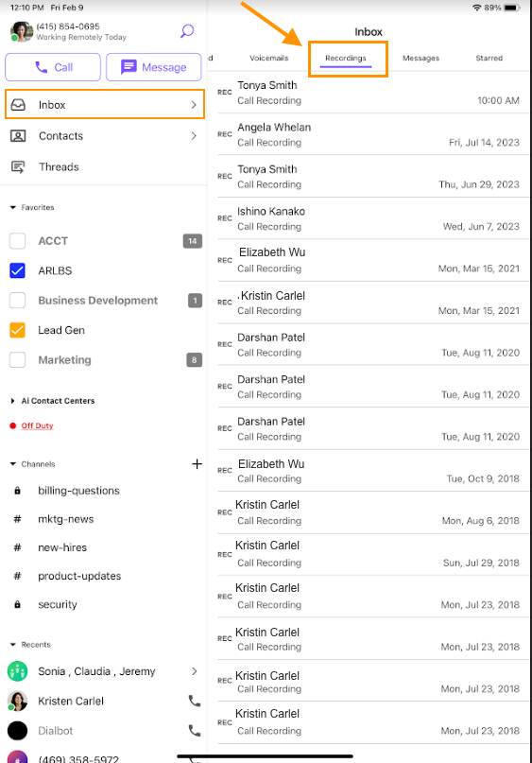Tap the REC icon for Angela Whelan
This screenshot has height=763, width=532.
pyautogui.click(x=225, y=134)
